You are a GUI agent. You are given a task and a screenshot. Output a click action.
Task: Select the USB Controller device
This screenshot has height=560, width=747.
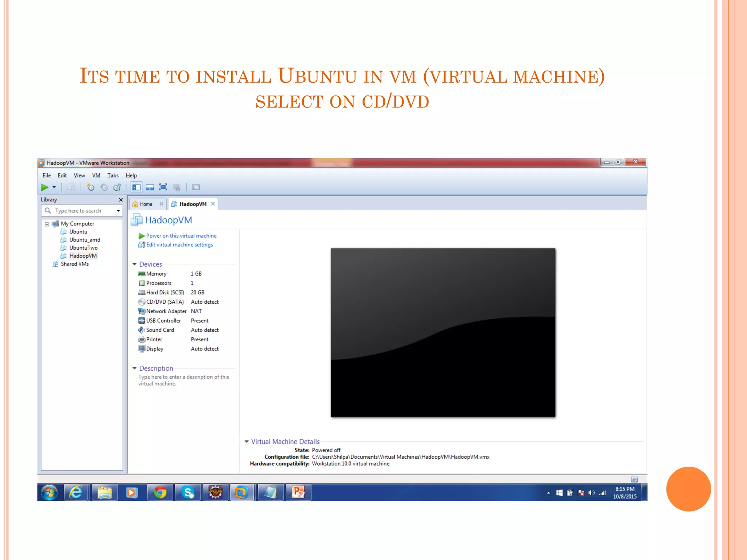[173, 320]
